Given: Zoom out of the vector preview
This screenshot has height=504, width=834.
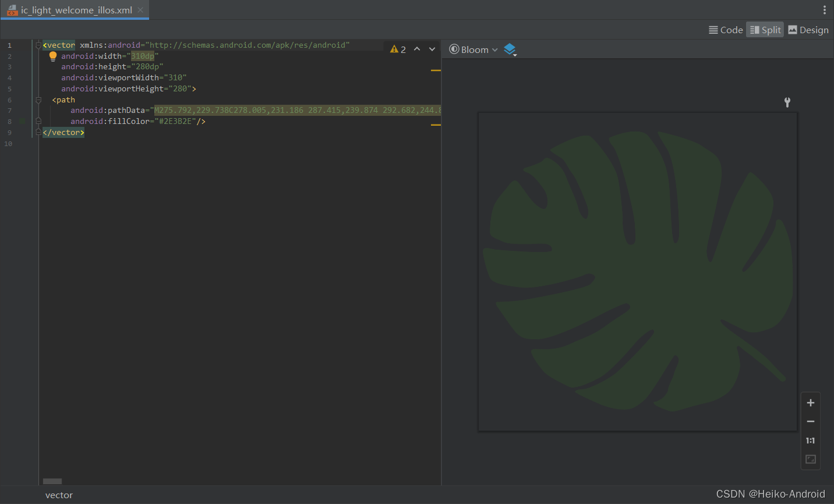Looking at the screenshot, I should point(810,421).
